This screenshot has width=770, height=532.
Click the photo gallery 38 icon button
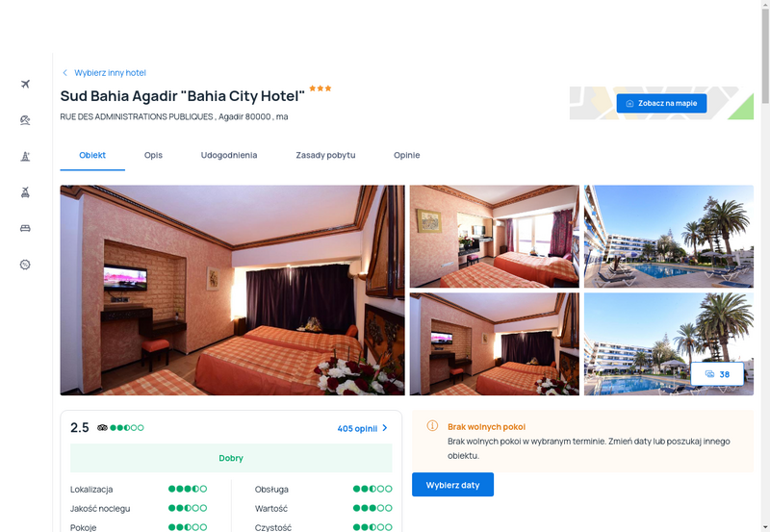717,374
